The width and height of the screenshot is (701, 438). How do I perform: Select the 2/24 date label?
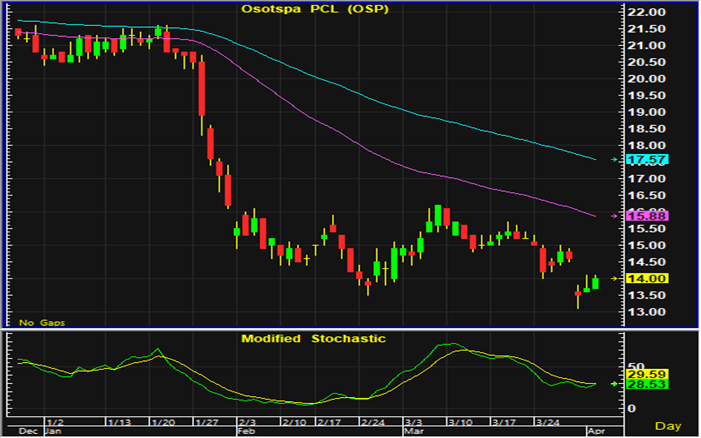(372, 422)
